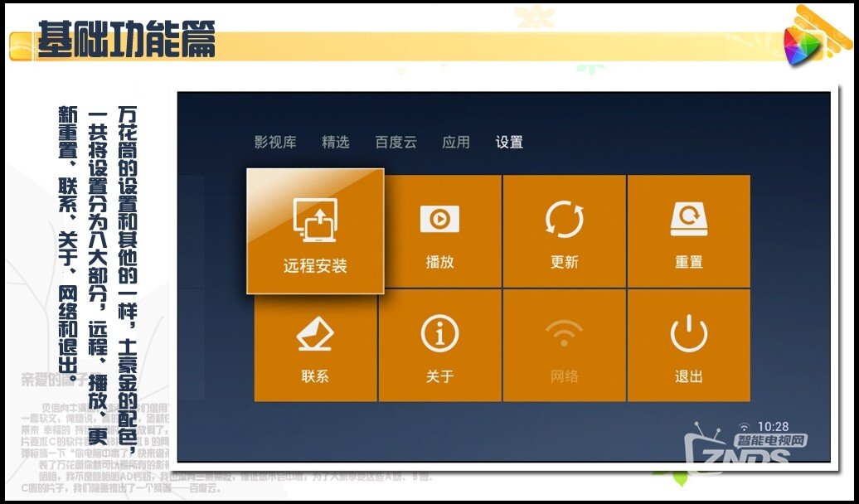Select the 设置 tab

[509, 143]
